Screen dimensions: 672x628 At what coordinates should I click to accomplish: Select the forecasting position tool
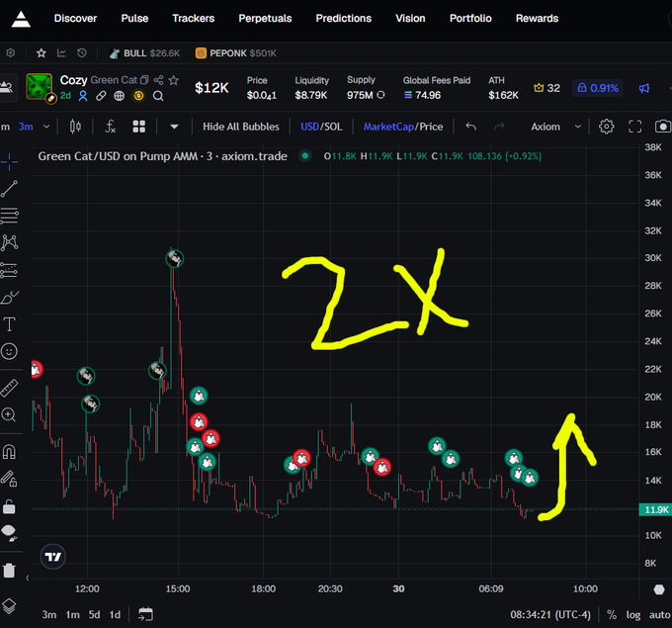coord(9,270)
